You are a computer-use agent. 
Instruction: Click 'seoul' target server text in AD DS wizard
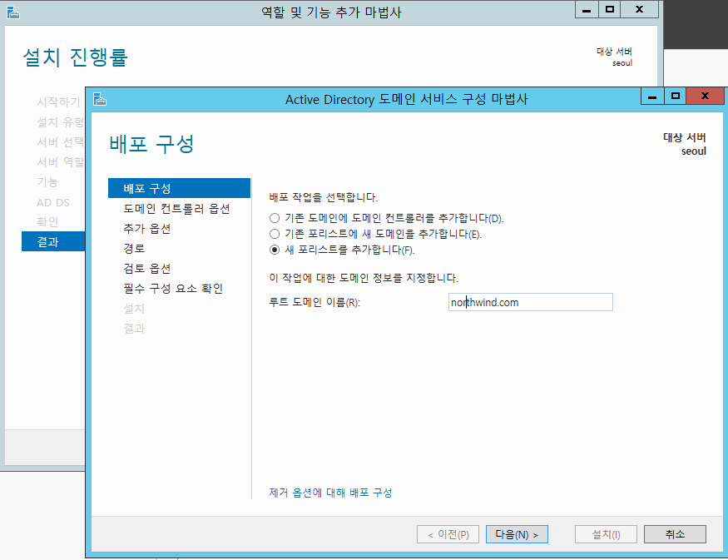pyautogui.click(x=693, y=151)
